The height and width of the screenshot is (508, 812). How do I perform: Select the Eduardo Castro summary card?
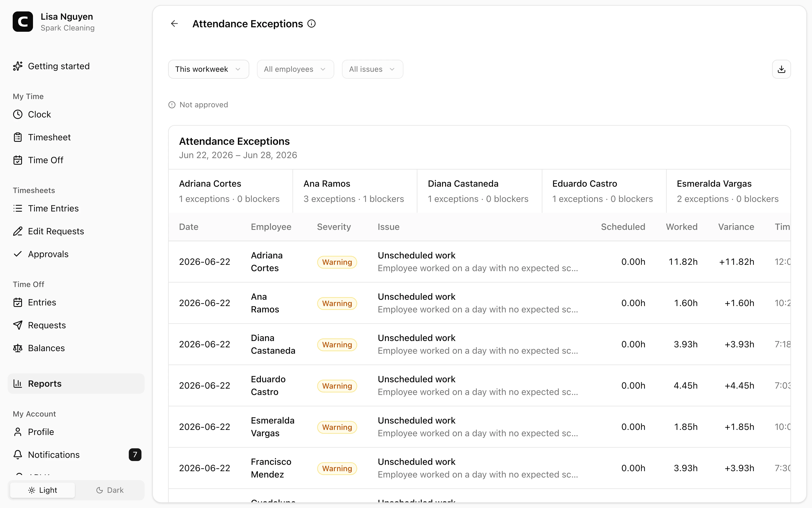604,191
